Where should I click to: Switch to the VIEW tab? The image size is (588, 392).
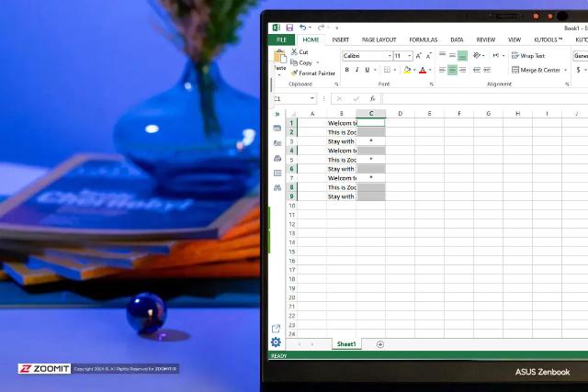[x=514, y=39]
